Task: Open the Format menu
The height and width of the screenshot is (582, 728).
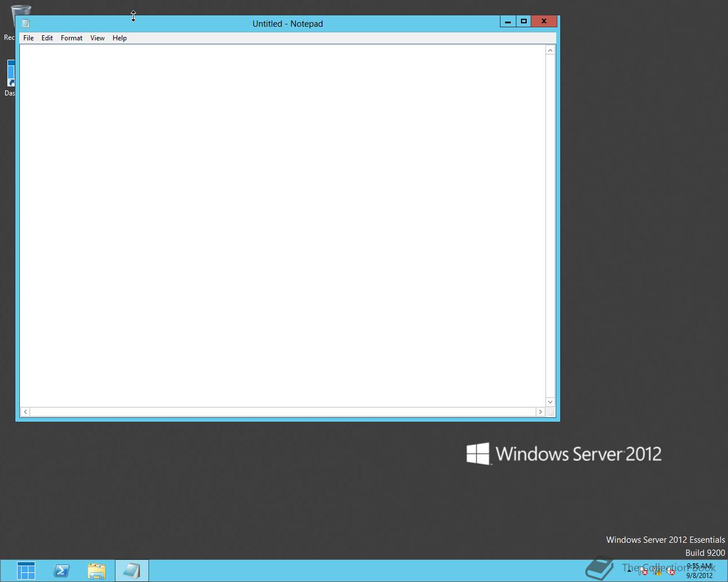Action: pos(72,38)
